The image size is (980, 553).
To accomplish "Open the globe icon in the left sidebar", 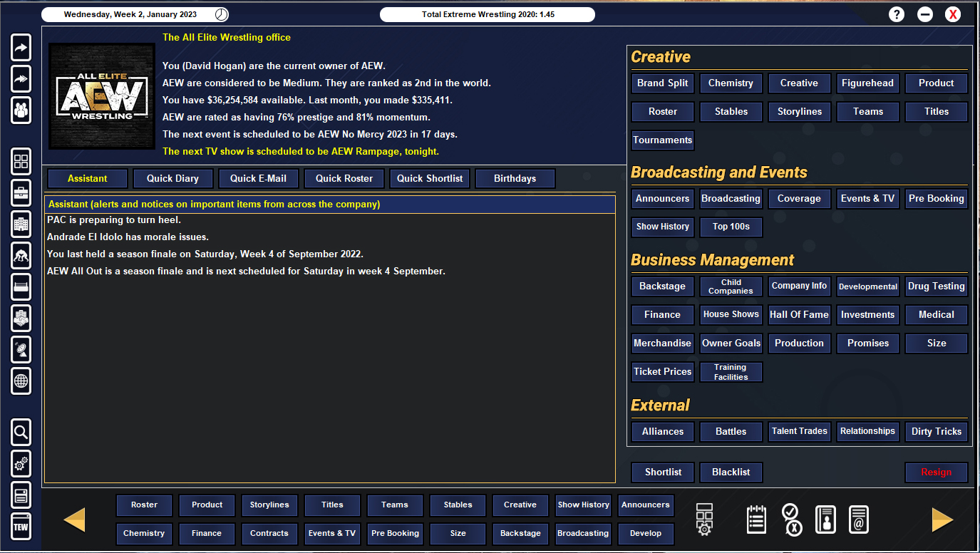I will pyautogui.click(x=21, y=381).
